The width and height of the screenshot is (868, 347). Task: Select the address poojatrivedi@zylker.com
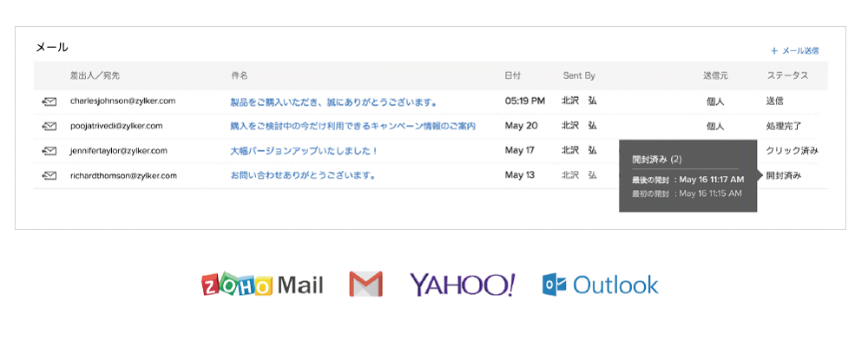[x=116, y=126]
